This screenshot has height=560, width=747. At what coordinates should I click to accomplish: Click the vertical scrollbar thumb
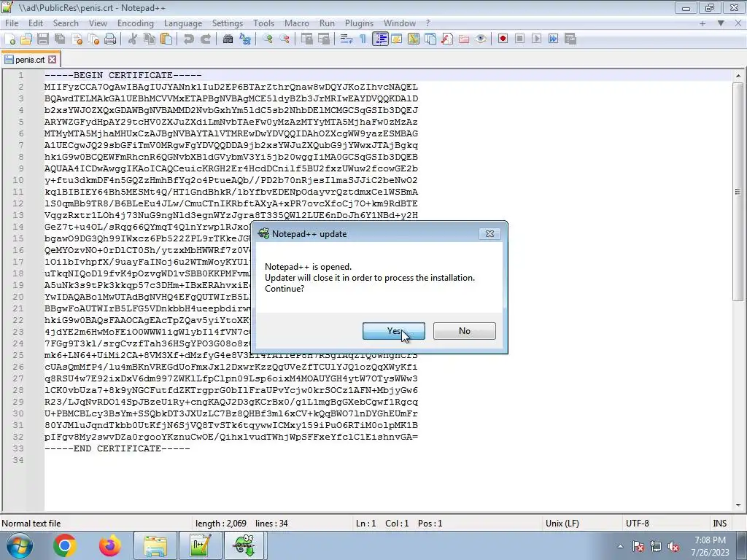click(x=738, y=192)
